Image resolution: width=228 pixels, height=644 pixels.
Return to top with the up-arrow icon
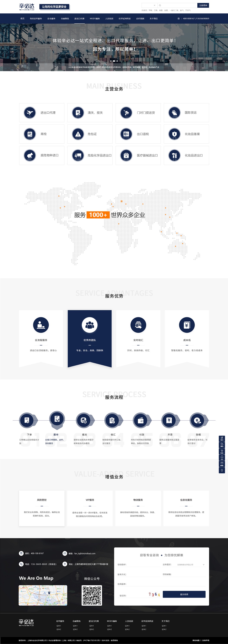222,470
